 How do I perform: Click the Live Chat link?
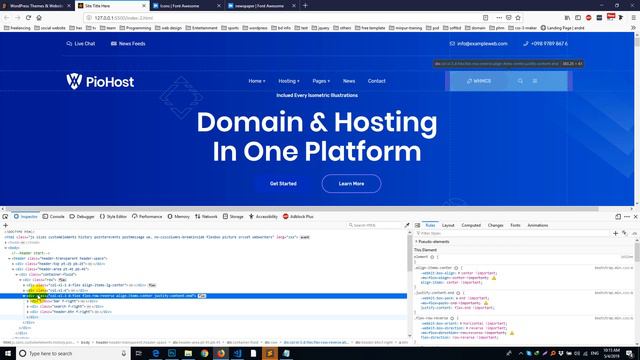pyautogui.click(x=81, y=44)
